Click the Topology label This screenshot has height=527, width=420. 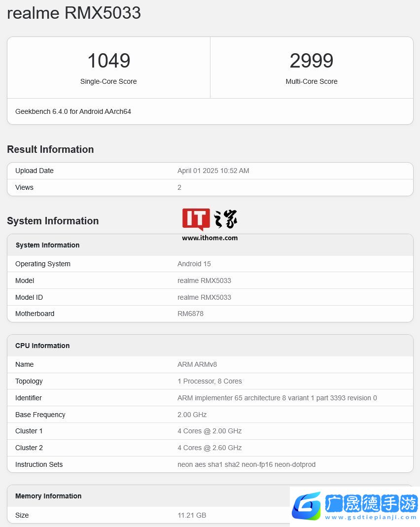tap(29, 381)
